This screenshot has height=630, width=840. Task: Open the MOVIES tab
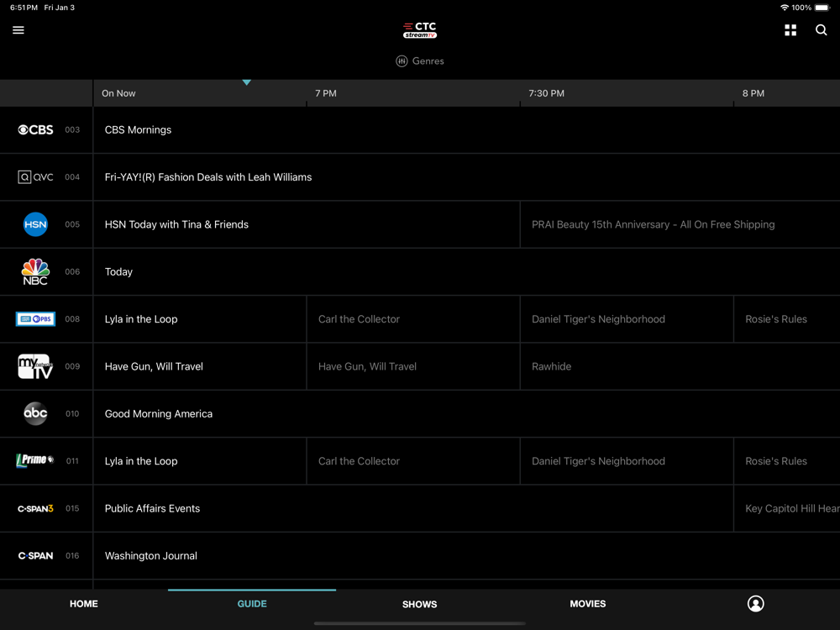588,604
